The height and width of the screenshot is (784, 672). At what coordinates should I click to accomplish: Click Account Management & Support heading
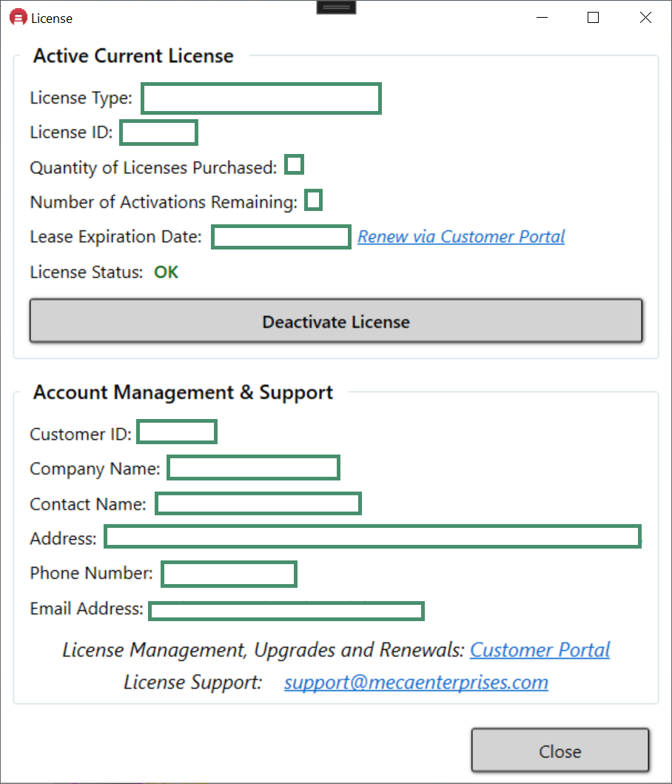point(183,392)
